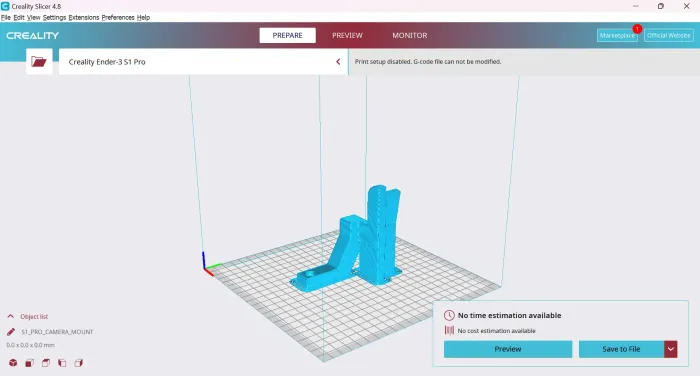This screenshot has width=700, height=376.
Task: Open the Official Website link
Action: point(669,35)
